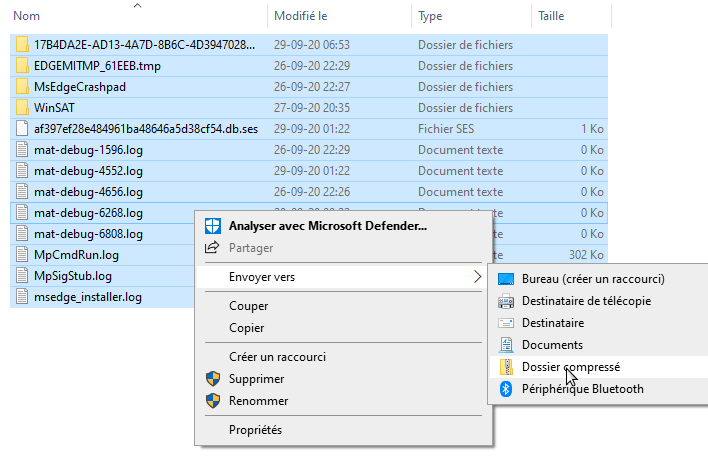
Task: Click date 29-09-20 06:53
Action: coord(312,45)
